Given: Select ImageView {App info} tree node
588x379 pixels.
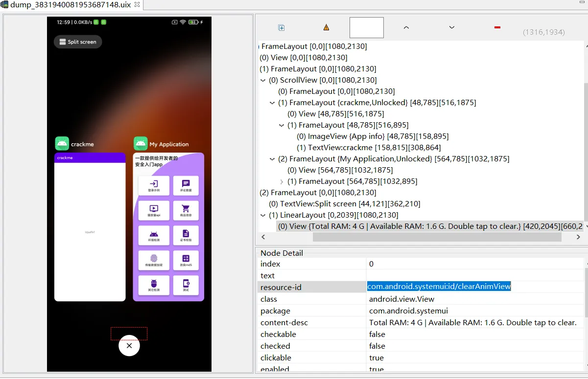Looking at the screenshot, I should tap(372, 136).
